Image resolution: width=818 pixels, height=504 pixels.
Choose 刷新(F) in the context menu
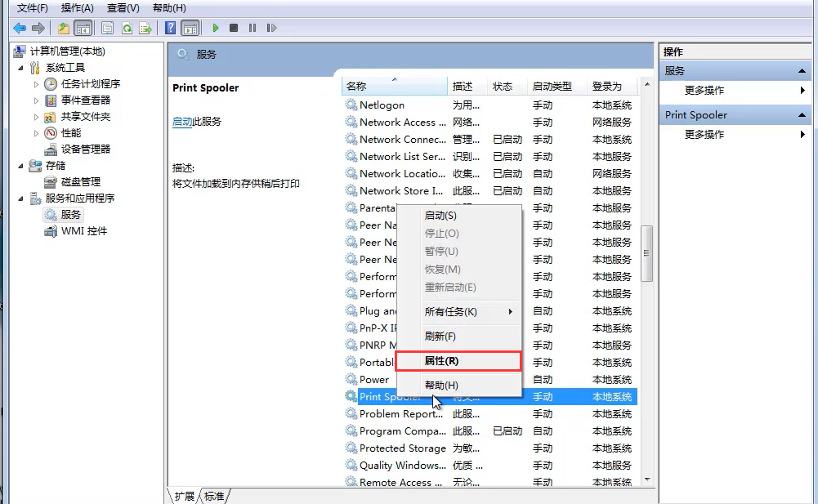coord(459,337)
